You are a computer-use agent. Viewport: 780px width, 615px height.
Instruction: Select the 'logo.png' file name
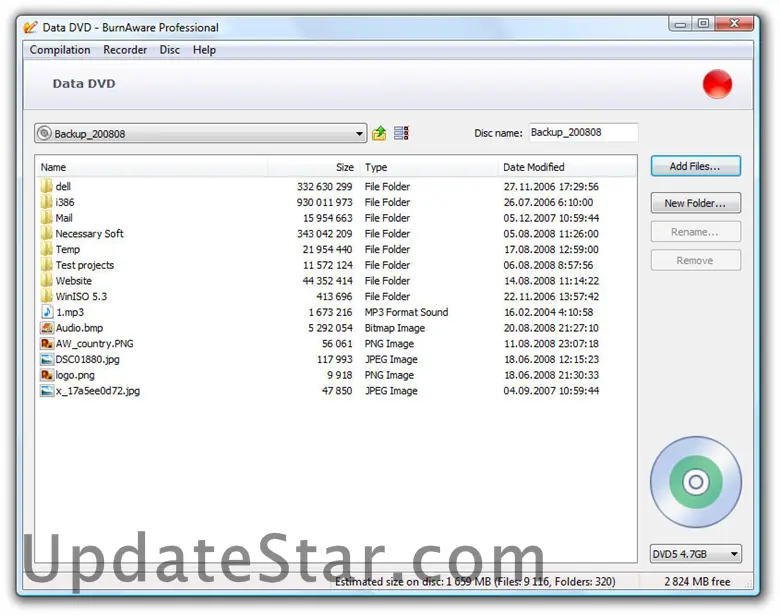(75, 375)
